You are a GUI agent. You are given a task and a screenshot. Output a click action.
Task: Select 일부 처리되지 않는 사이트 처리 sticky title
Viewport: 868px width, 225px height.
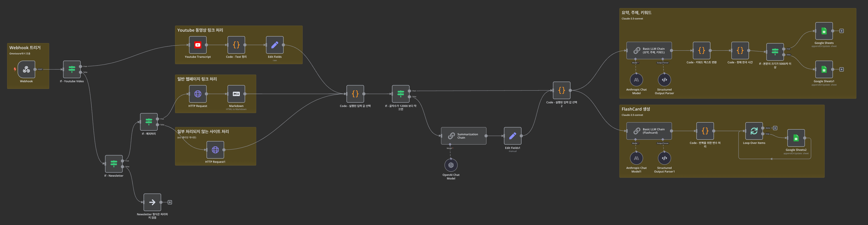click(x=203, y=132)
